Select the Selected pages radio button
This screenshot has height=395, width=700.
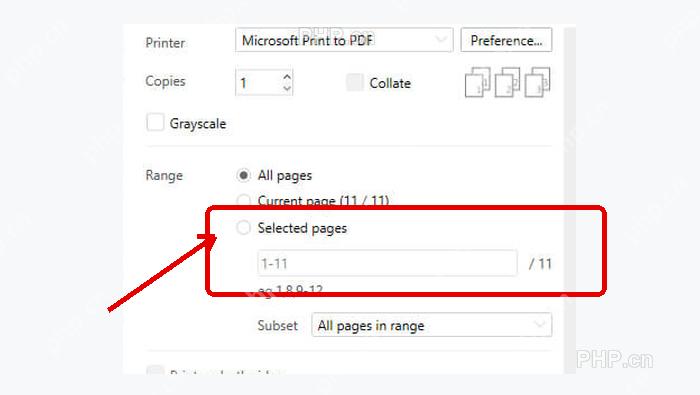pyautogui.click(x=243, y=228)
